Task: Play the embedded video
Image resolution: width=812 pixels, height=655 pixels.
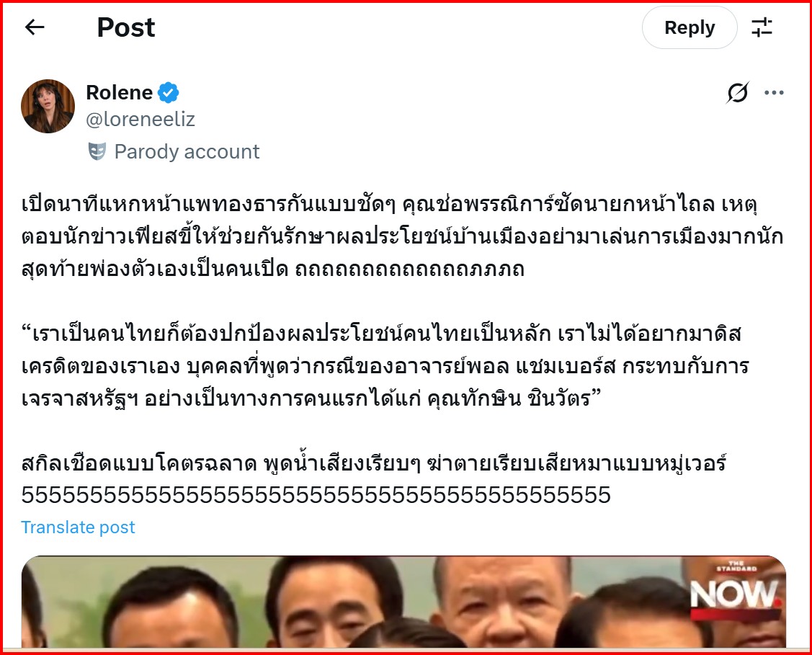Action: tap(404, 602)
